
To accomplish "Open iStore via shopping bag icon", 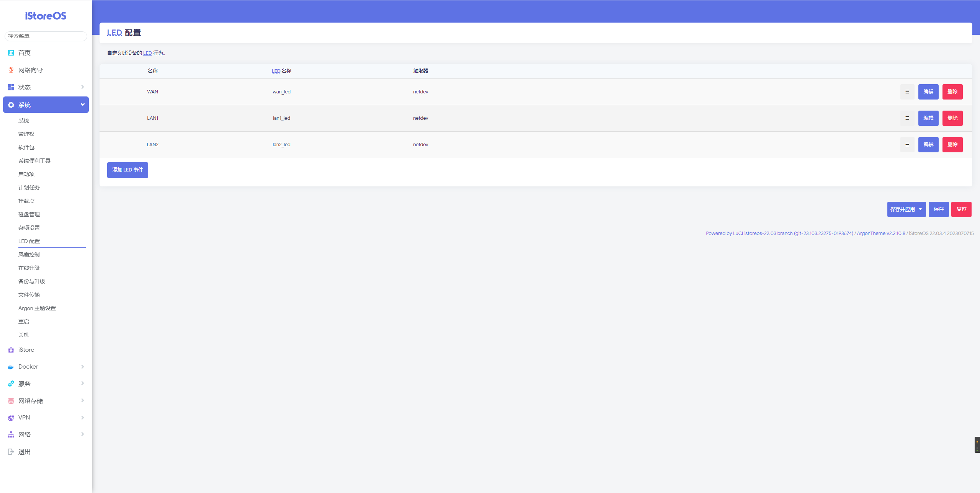I will [x=11, y=350].
